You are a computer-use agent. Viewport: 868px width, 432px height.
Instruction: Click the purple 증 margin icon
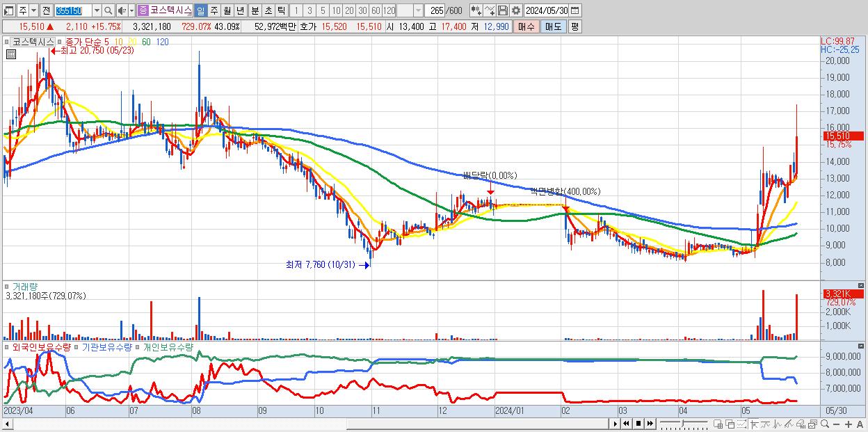[143, 10]
